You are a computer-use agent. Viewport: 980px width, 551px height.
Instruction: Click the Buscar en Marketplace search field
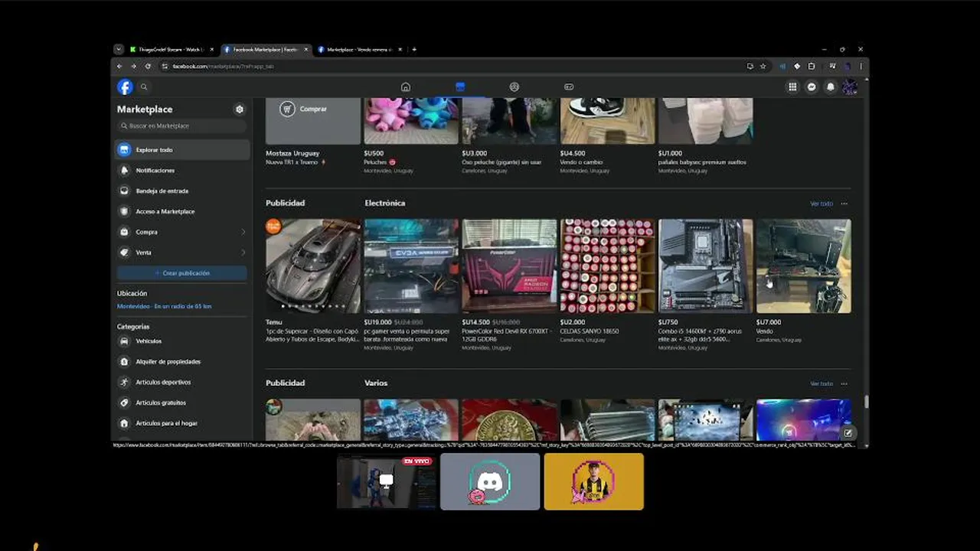(183, 126)
